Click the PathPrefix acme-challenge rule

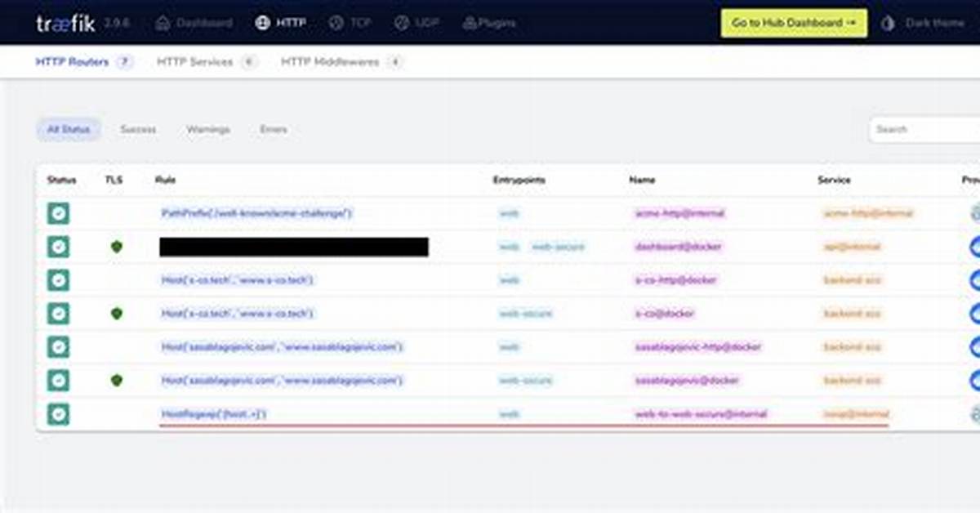tap(256, 213)
